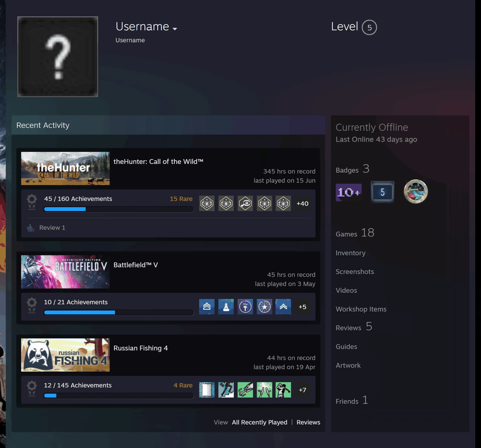Open the Reviews link beside All Recently Played
This screenshot has height=448, width=481.
[308, 422]
